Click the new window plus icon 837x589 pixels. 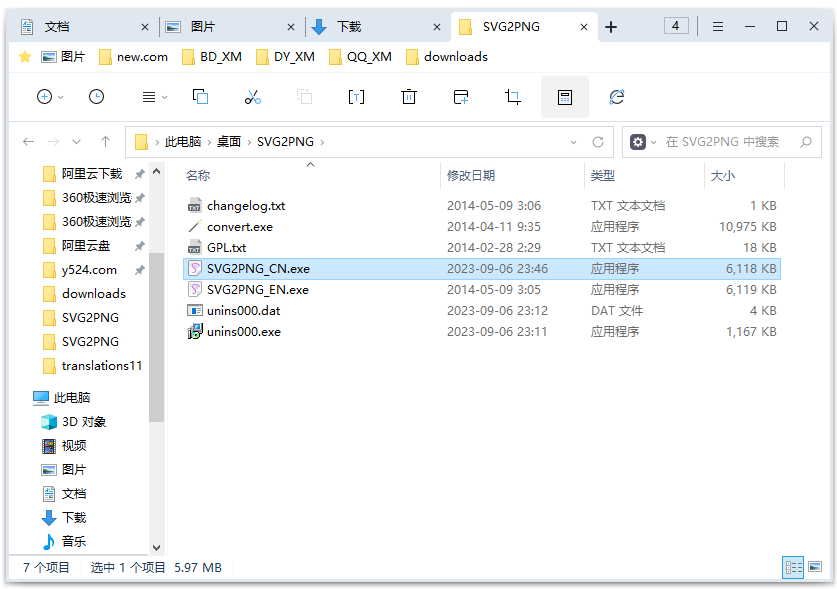461,97
